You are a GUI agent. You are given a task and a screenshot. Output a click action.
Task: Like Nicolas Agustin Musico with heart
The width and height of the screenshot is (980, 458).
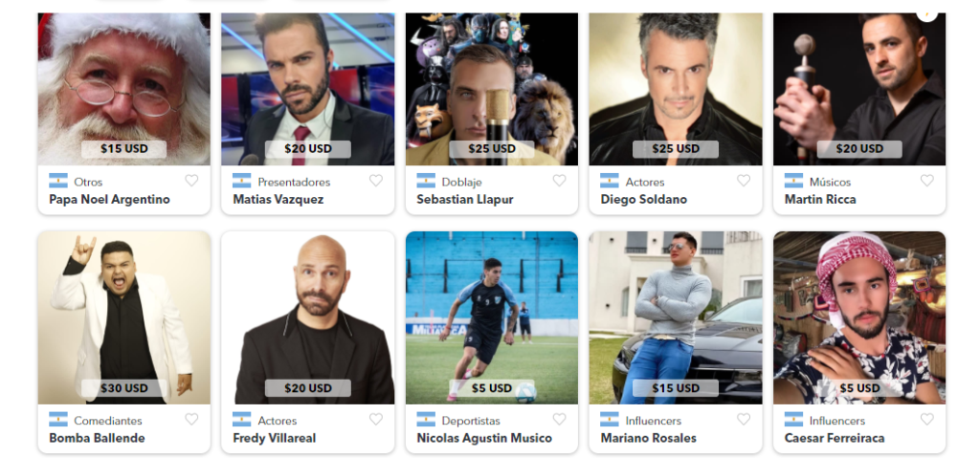click(559, 419)
